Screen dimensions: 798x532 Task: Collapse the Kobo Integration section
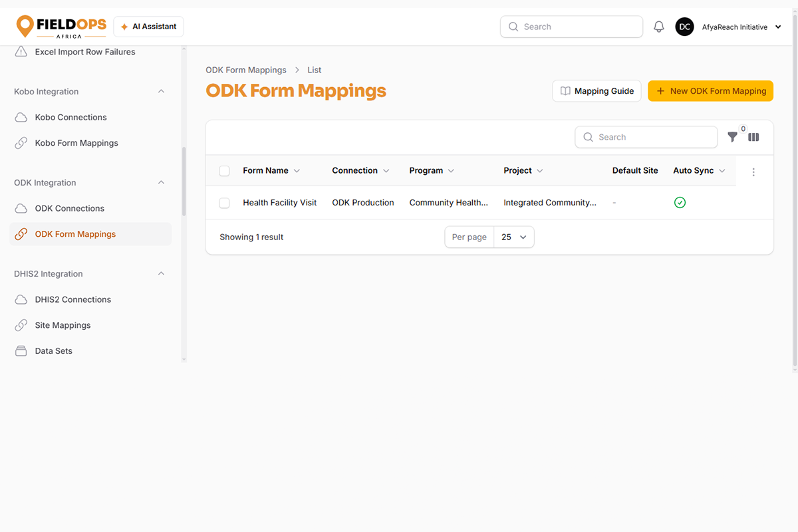161,92
